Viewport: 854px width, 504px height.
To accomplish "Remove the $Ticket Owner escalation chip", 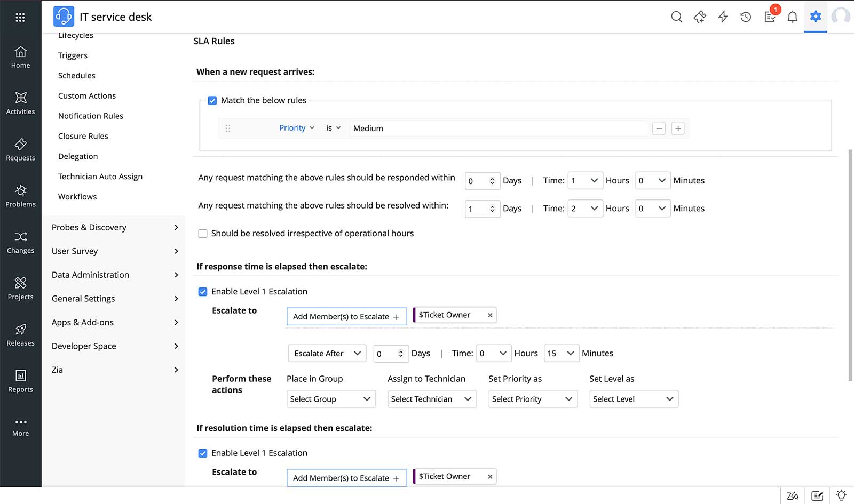I will coord(490,315).
